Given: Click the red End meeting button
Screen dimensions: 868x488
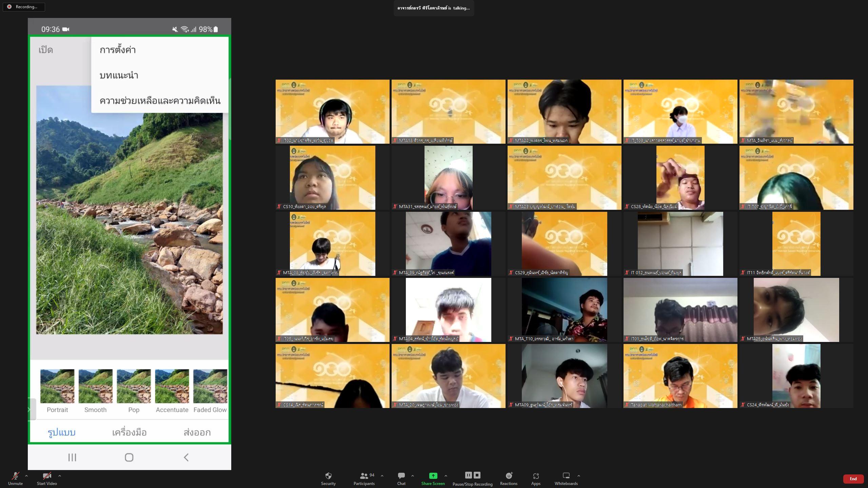Looking at the screenshot, I should pos(853,479).
